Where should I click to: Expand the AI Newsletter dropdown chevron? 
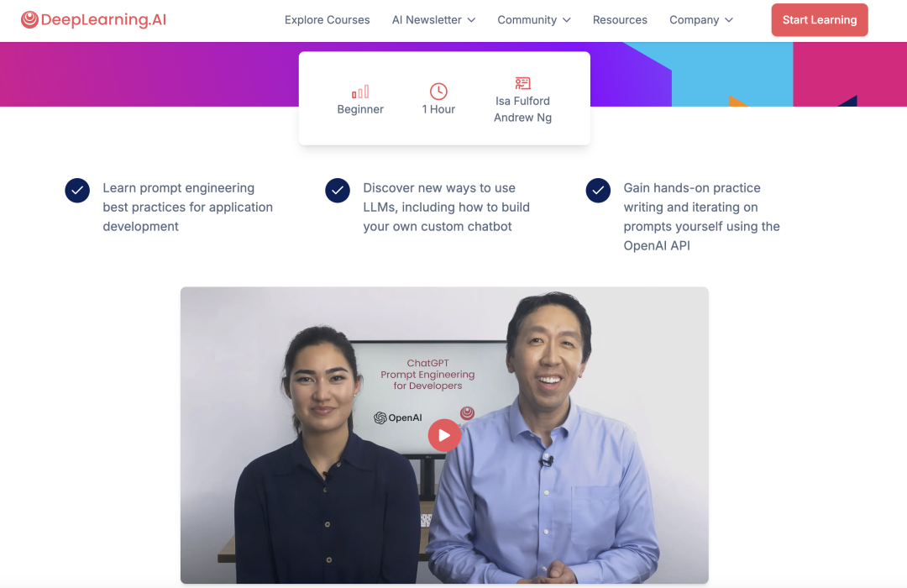click(471, 19)
